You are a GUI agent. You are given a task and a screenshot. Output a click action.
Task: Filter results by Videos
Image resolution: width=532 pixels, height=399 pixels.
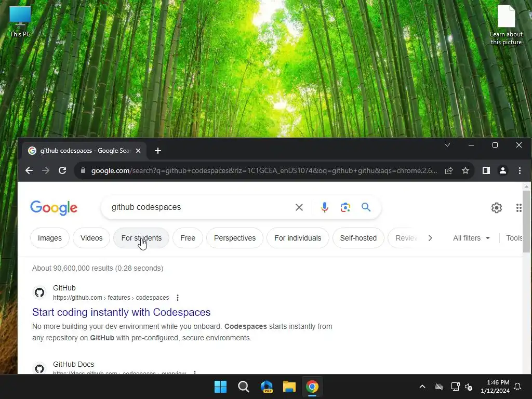coord(91,238)
